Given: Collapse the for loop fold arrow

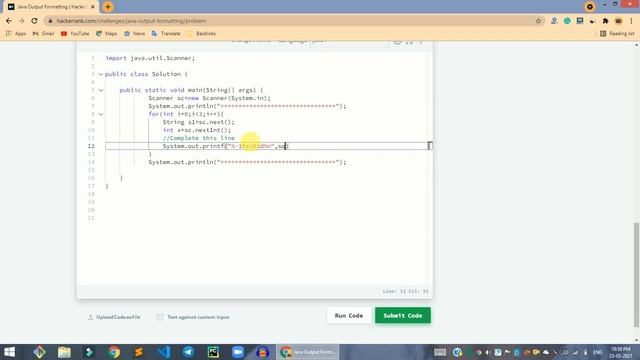Looking at the screenshot, I should click(101, 114).
